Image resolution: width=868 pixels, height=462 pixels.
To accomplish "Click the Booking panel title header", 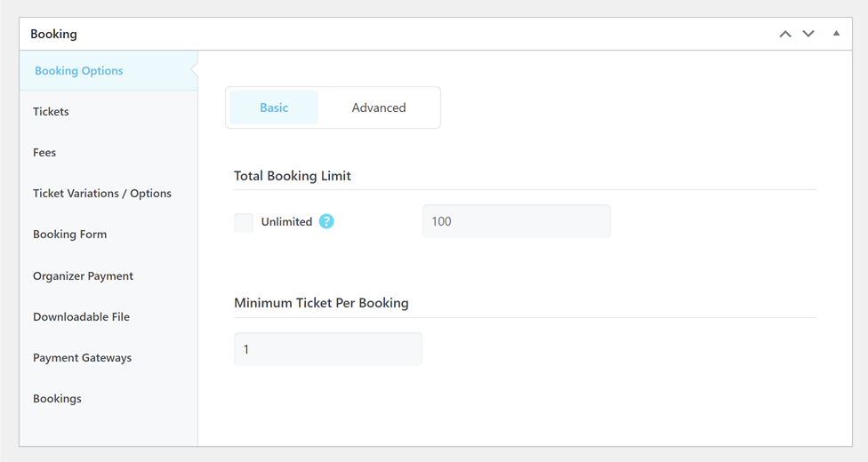I will pos(53,34).
